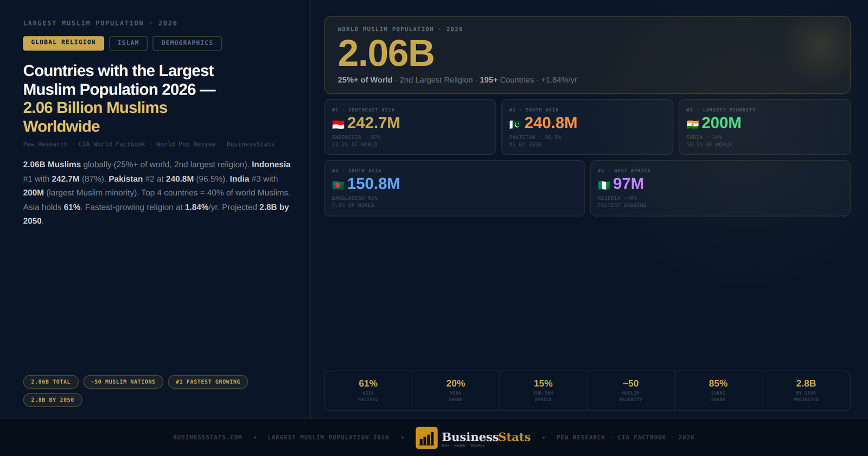
Task: Click the 20% MENA Share stat cell
Action: pyautogui.click(x=455, y=390)
